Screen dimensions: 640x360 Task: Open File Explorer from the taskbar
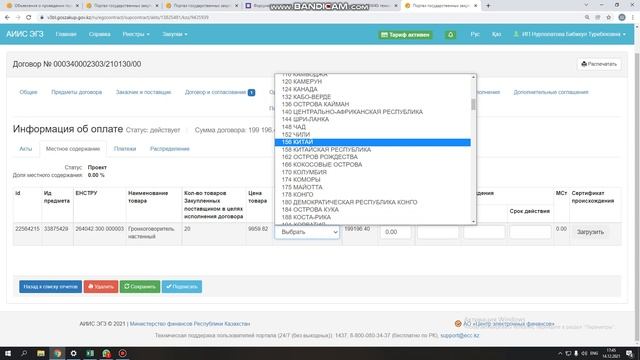(41, 353)
